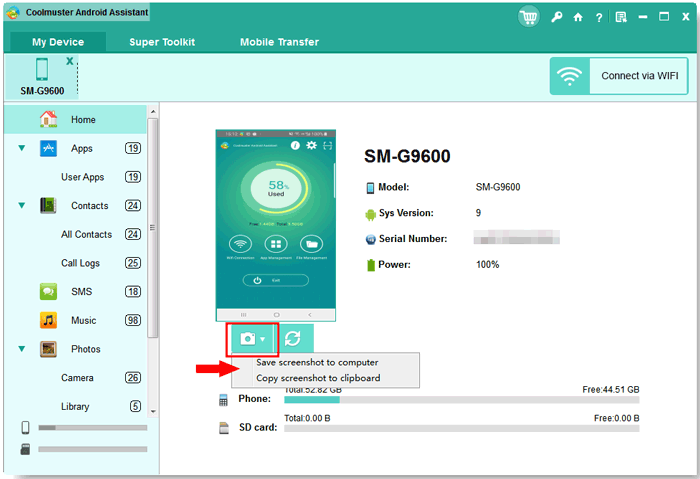Open Camera photos folder
This screenshot has height=479, width=700.
coord(77,378)
